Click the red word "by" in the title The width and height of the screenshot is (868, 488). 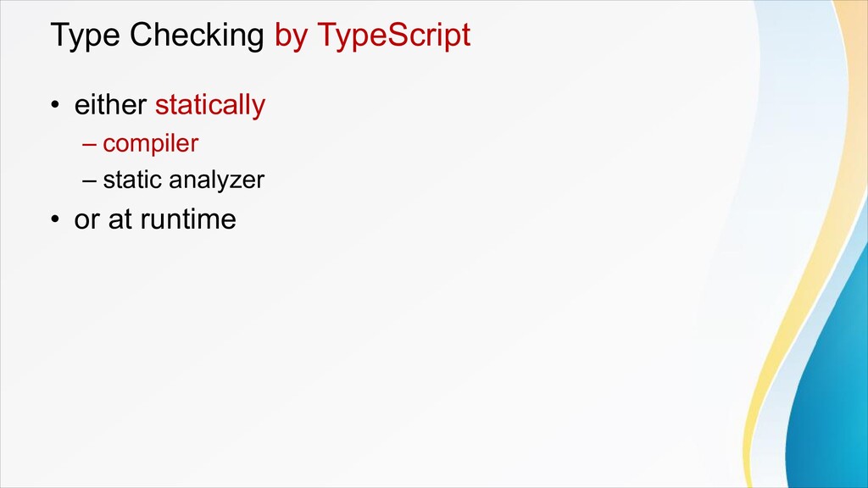coord(291,36)
